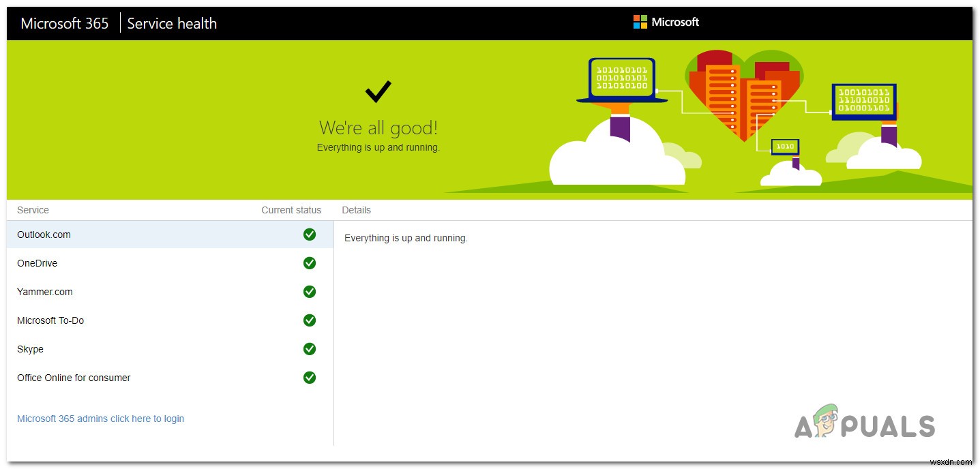Click the Microsoft logo in the header
The height and width of the screenshot is (469, 980).
coord(665,22)
